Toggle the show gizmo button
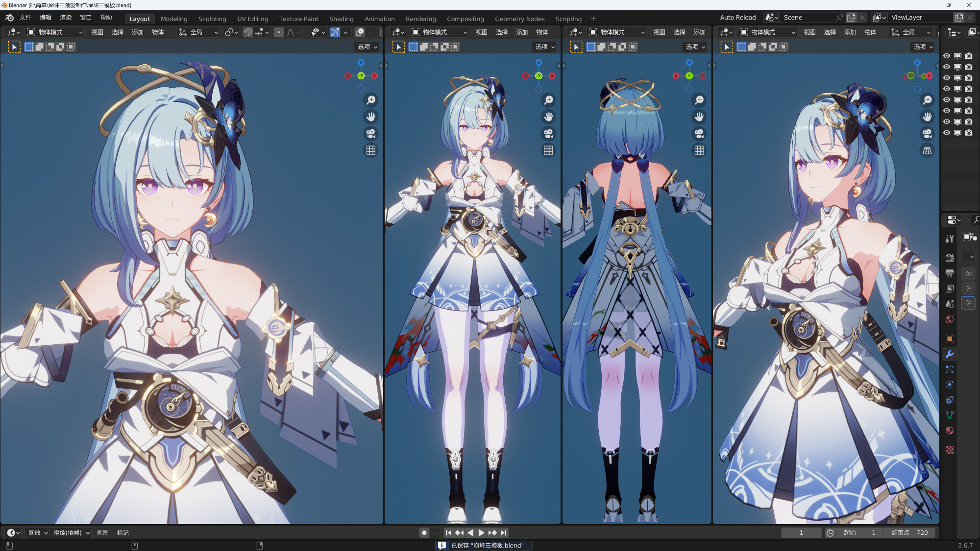The image size is (980, 551). pyautogui.click(x=335, y=32)
